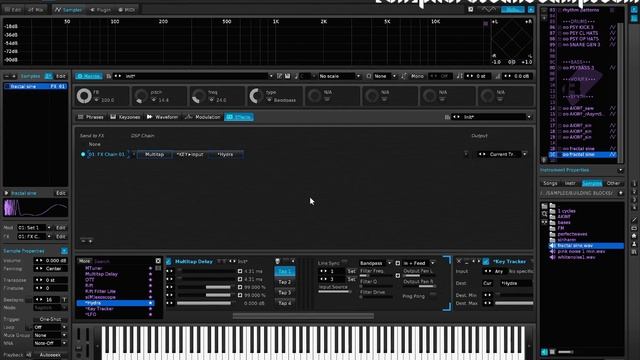The height and width of the screenshot is (360, 640).
Task: Switch to Instr browser tab
Action: point(570,183)
